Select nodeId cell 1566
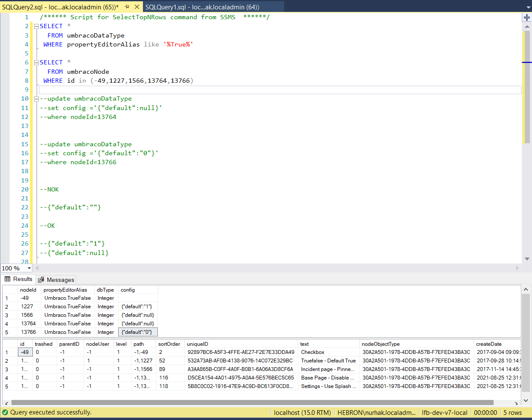532x420 pixels. click(x=29, y=315)
